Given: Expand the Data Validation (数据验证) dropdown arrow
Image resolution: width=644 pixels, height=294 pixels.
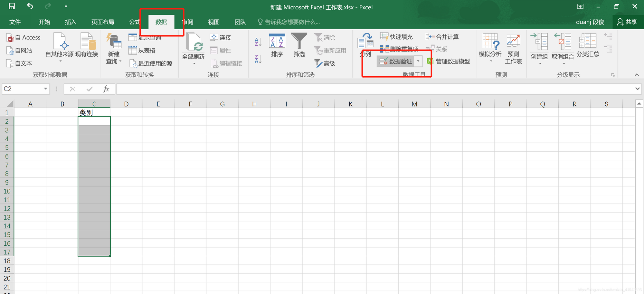Looking at the screenshot, I should [418, 61].
